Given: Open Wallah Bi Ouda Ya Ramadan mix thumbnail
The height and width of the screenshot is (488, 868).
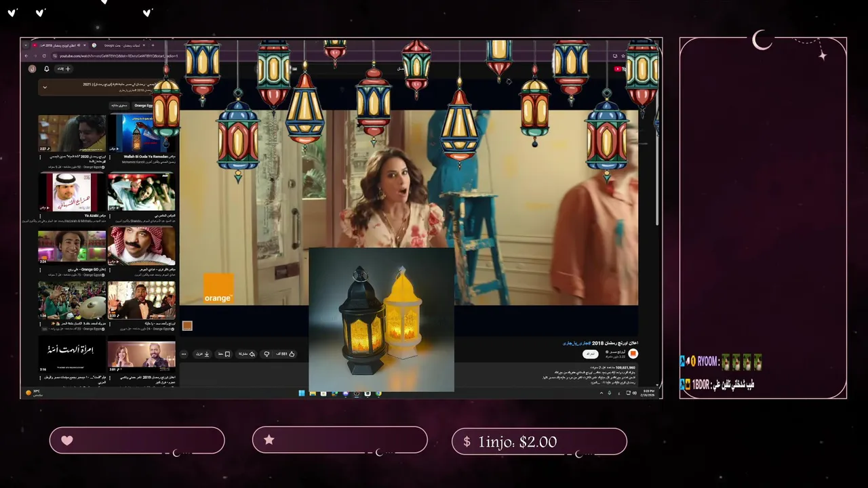Looking at the screenshot, I should tap(142, 134).
